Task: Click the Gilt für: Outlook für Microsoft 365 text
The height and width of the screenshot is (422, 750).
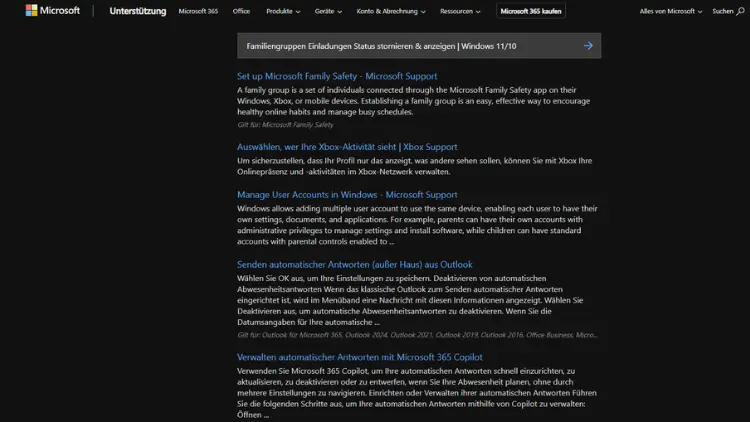Action: (x=417, y=335)
